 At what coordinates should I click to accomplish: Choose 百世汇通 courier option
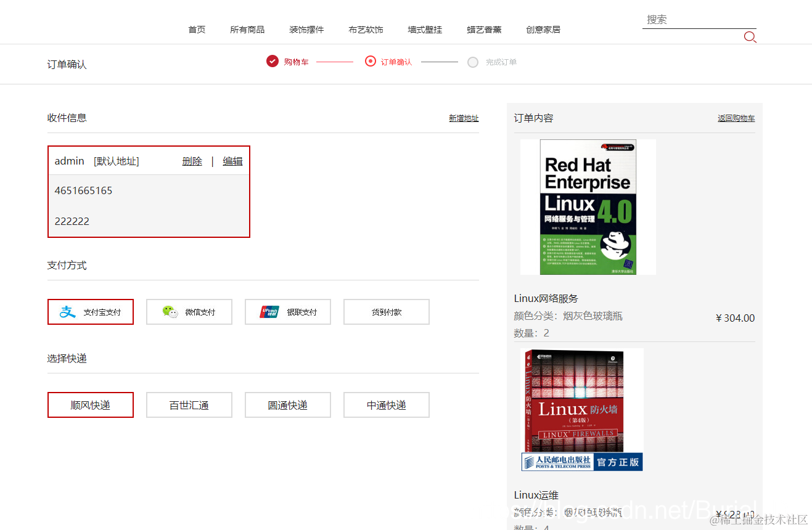pyautogui.click(x=189, y=405)
